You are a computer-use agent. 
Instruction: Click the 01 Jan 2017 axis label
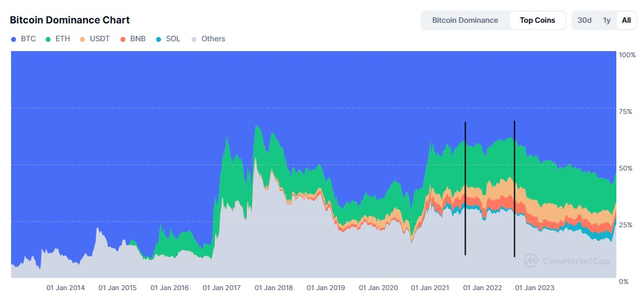222,288
